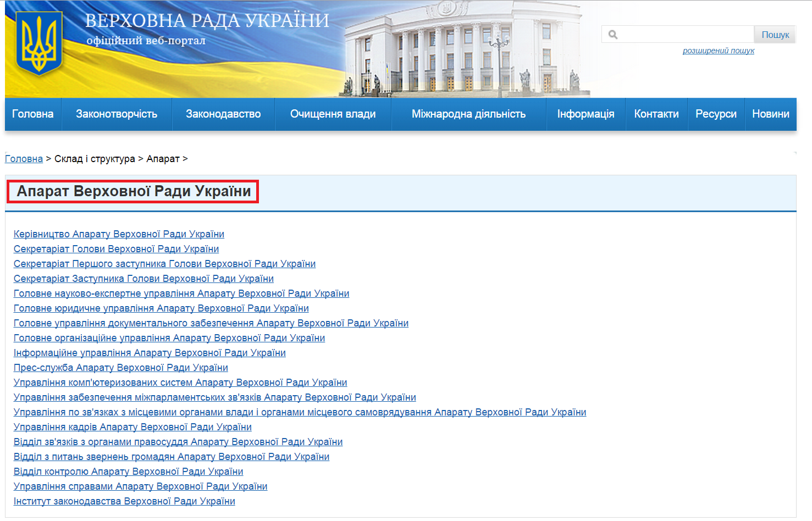Open Відділ контролю Апарату link
The height and width of the screenshot is (521, 812).
pyautogui.click(x=128, y=472)
